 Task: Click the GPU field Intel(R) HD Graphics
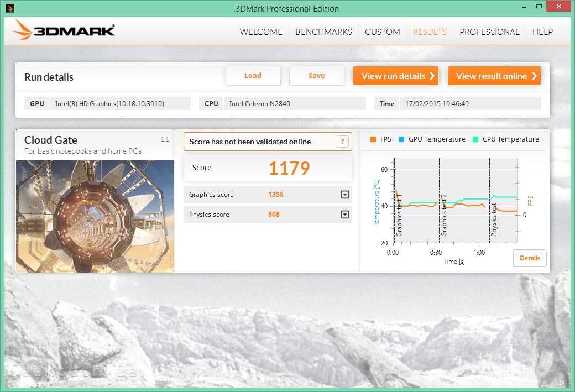[120, 104]
